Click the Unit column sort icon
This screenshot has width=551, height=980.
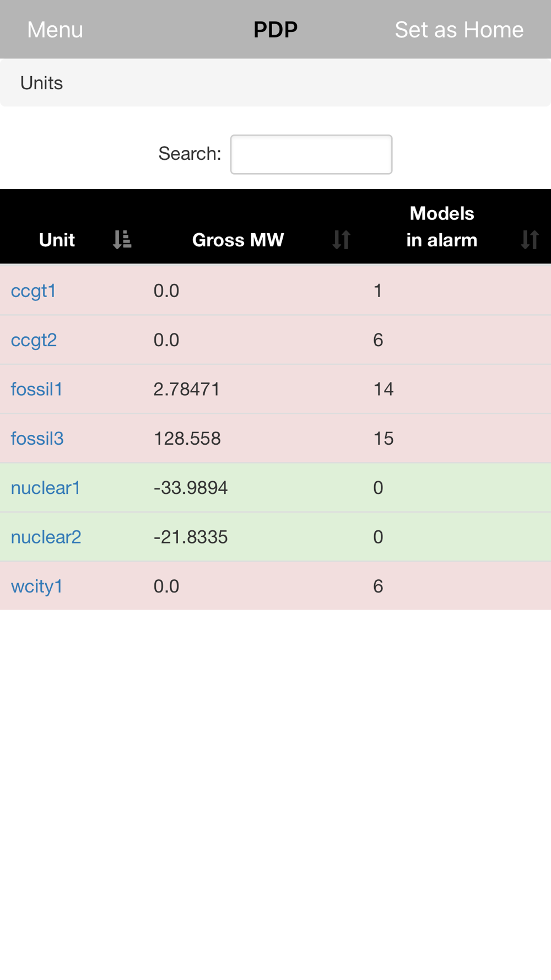122,240
